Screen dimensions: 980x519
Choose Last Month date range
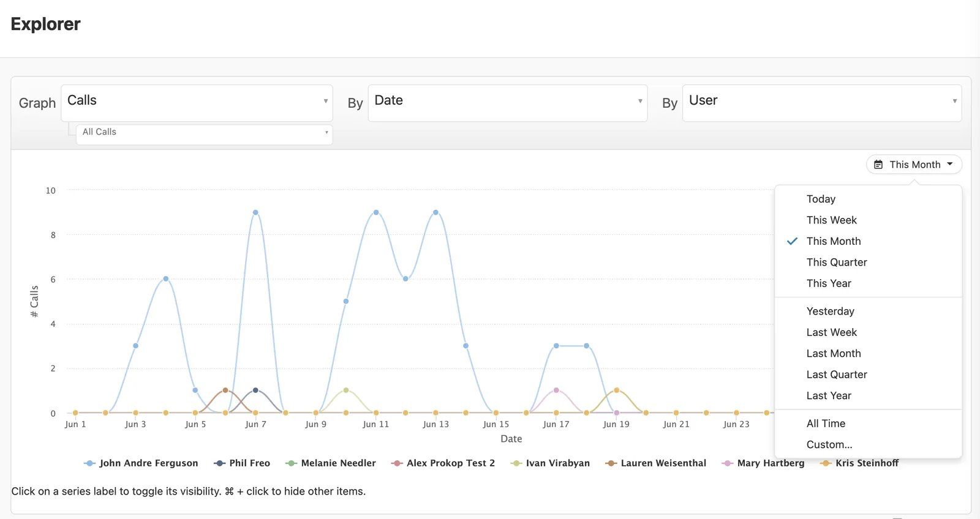point(869,353)
